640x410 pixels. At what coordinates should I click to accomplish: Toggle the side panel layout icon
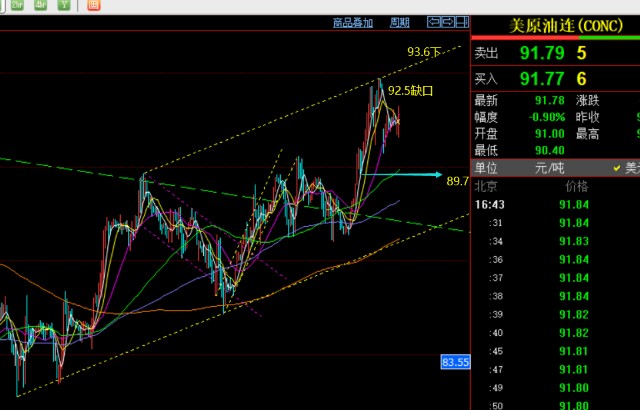[x=461, y=21]
